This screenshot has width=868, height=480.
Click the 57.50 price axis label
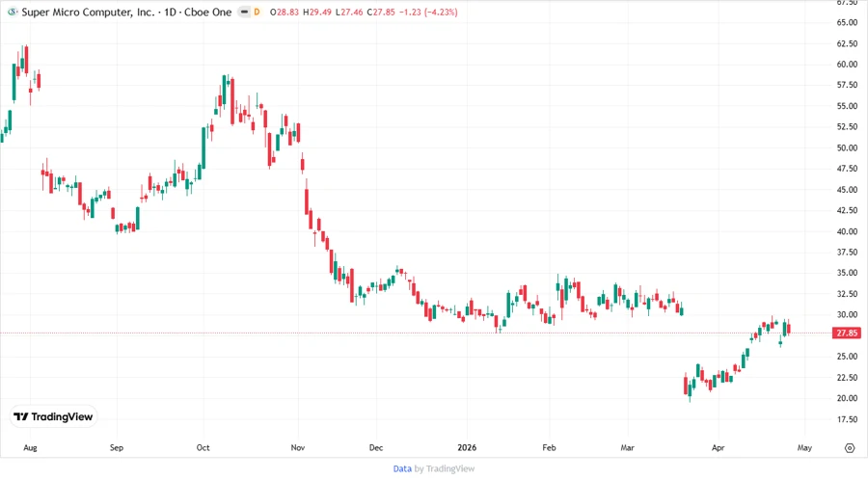(847, 85)
